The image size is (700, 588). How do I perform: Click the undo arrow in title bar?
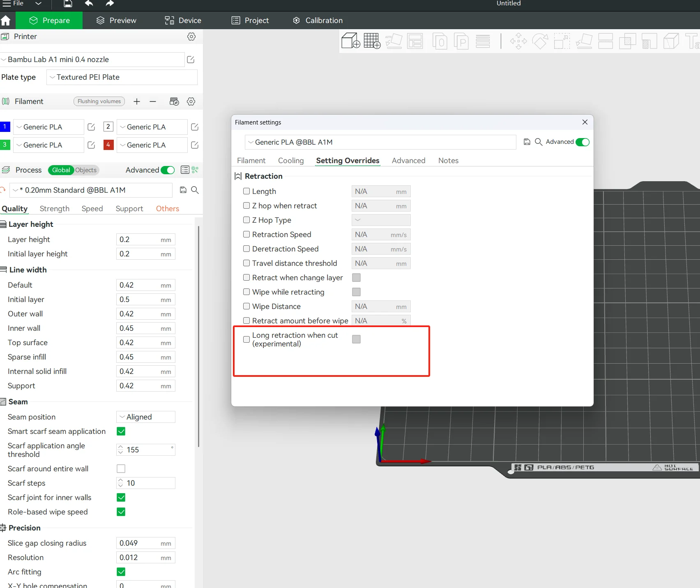click(89, 4)
